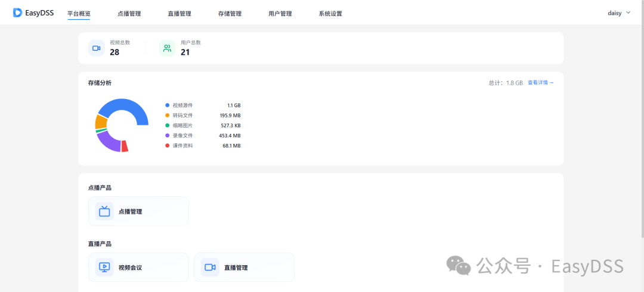Viewport: 644px width, 292px height.
Task: Click the 用户总数 label
Action: point(191,42)
